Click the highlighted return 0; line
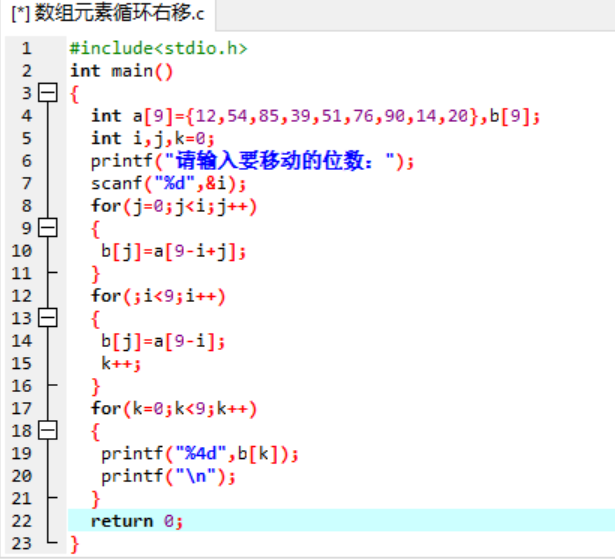615x559 pixels. coord(341,521)
